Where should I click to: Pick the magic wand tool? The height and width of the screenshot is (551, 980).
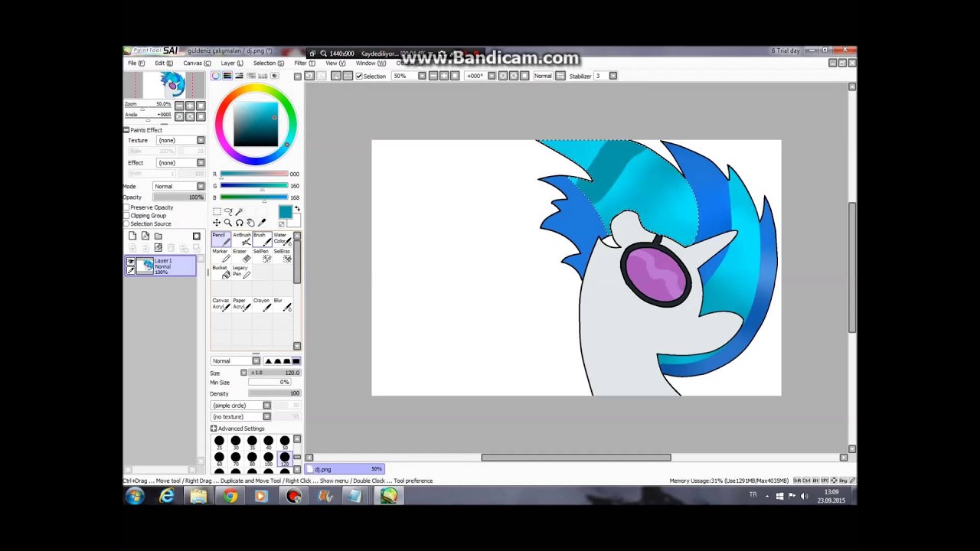coord(239,212)
